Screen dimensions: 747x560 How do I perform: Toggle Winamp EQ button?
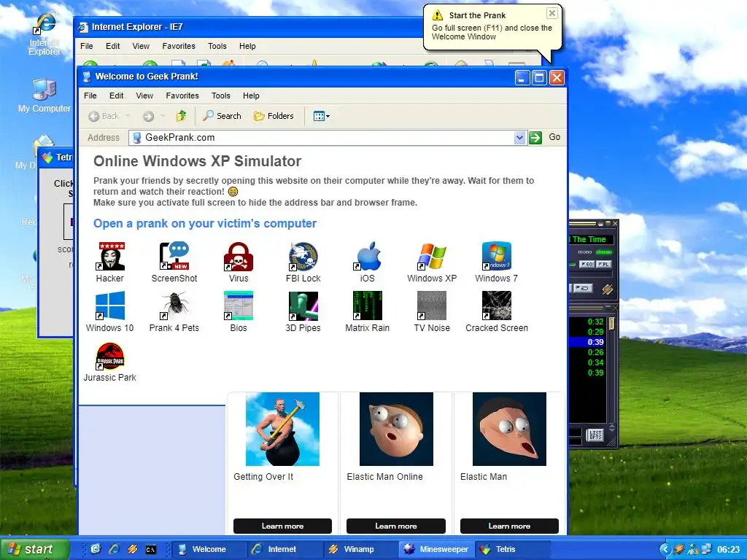tap(587, 264)
